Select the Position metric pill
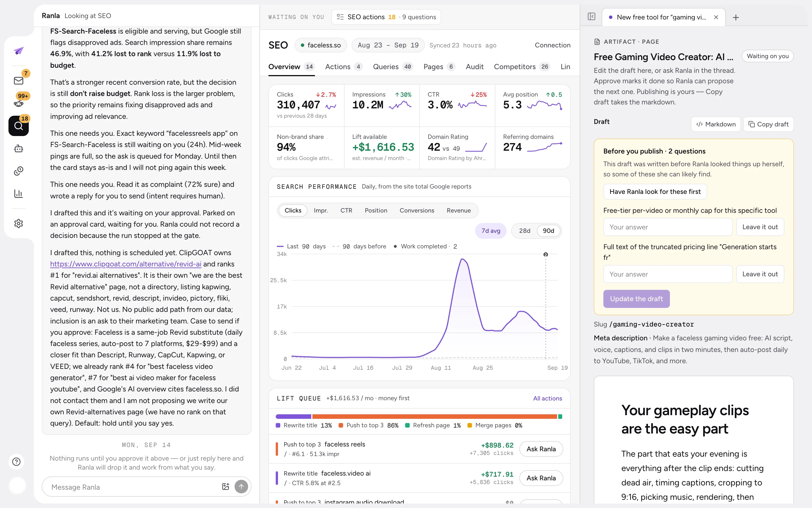Image resolution: width=812 pixels, height=508 pixels. (376, 210)
